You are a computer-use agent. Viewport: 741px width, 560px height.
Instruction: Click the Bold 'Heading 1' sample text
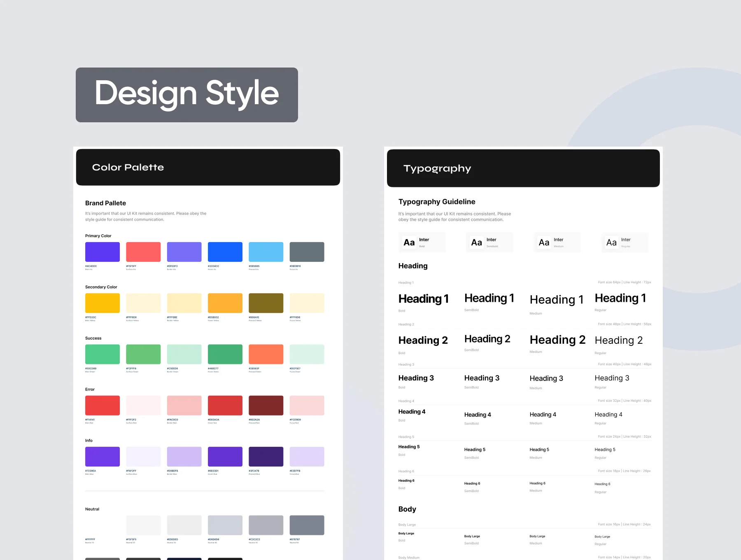pyautogui.click(x=424, y=299)
